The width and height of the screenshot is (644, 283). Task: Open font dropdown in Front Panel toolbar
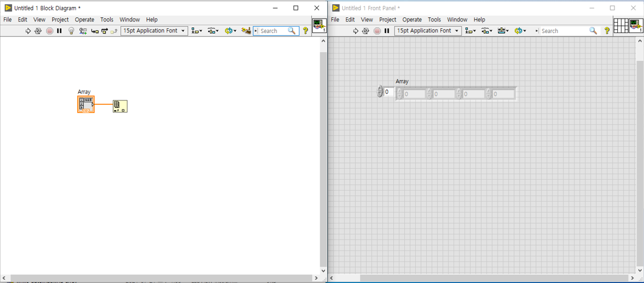428,31
